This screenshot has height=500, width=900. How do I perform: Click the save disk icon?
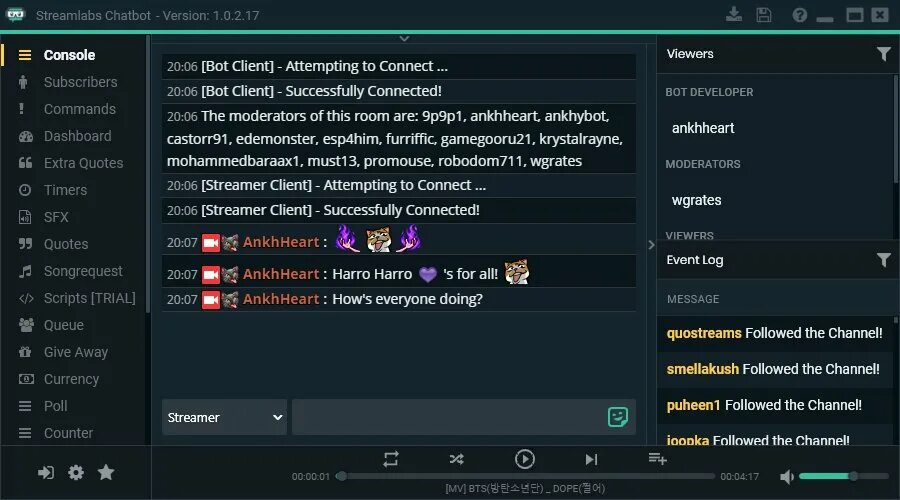pyautogui.click(x=764, y=15)
